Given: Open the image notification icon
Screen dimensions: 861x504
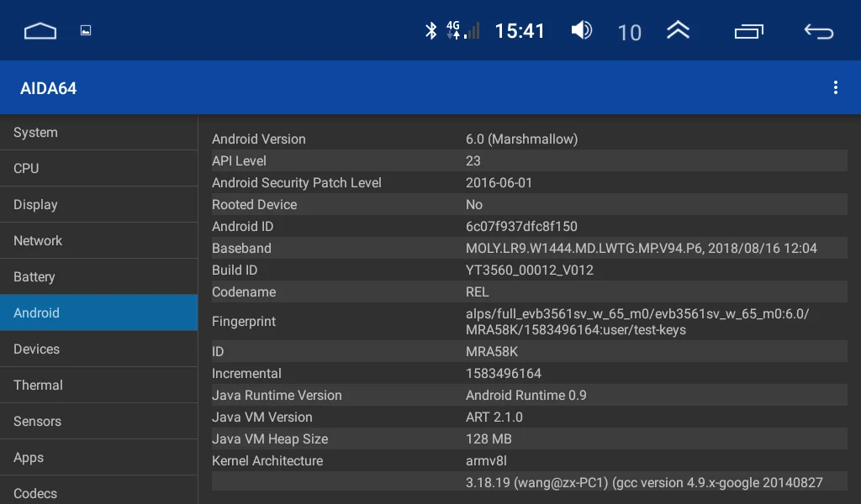Looking at the screenshot, I should point(86,31).
